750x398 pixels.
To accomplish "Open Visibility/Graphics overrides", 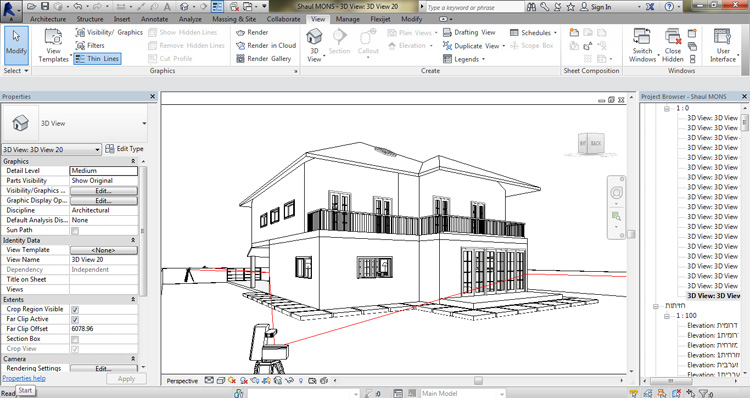I will (x=109, y=32).
